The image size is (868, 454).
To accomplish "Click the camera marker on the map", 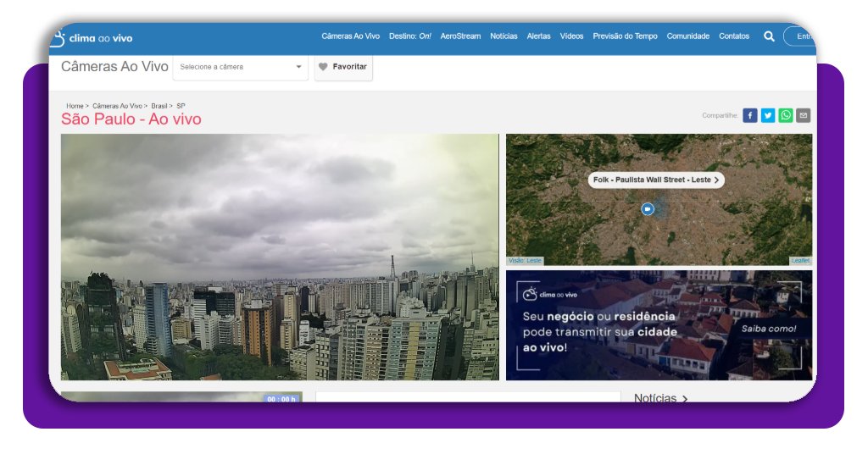I will click(x=647, y=209).
